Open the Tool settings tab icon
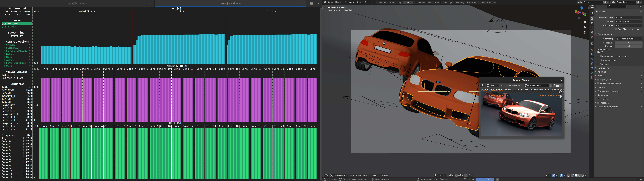644x181 pixels. coord(592,12)
